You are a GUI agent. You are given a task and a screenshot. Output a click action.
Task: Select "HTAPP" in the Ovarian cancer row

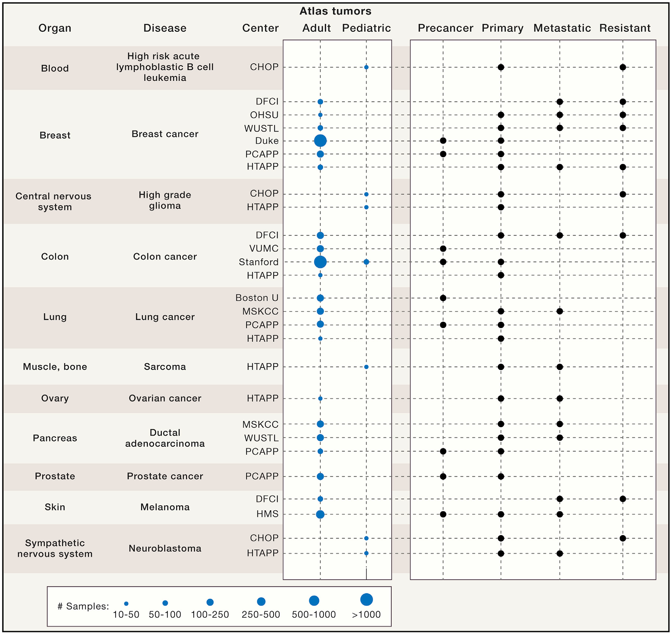263,398
